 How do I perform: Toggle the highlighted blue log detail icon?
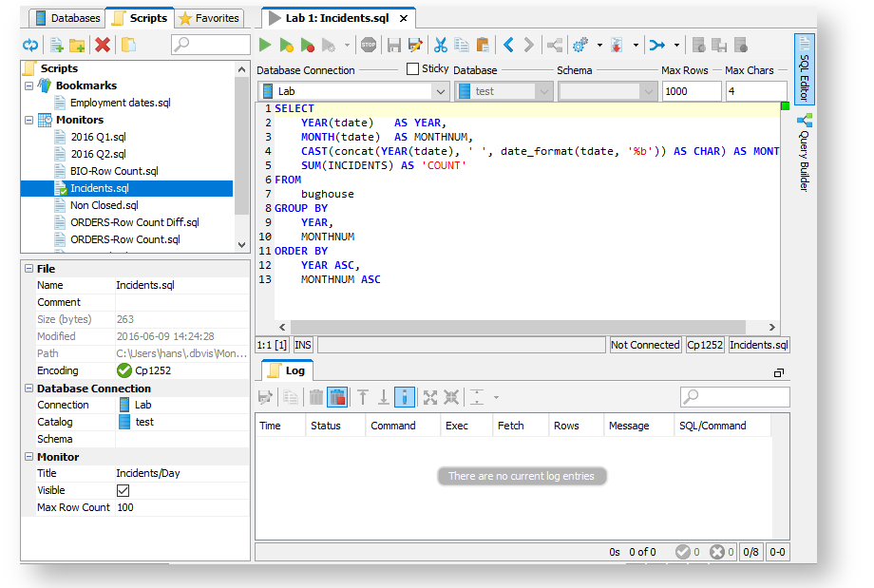[x=404, y=397]
